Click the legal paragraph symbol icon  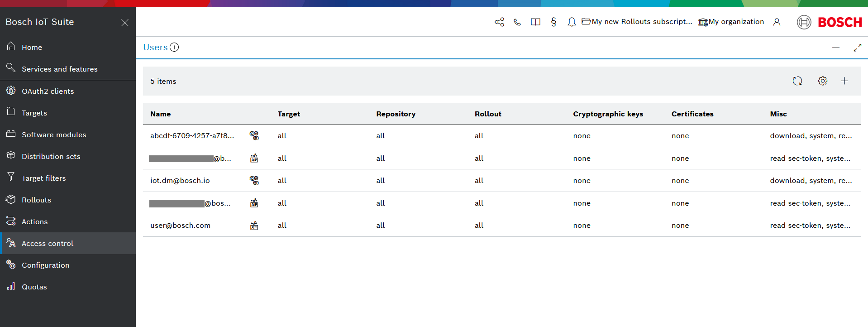[x=553, y=22]
